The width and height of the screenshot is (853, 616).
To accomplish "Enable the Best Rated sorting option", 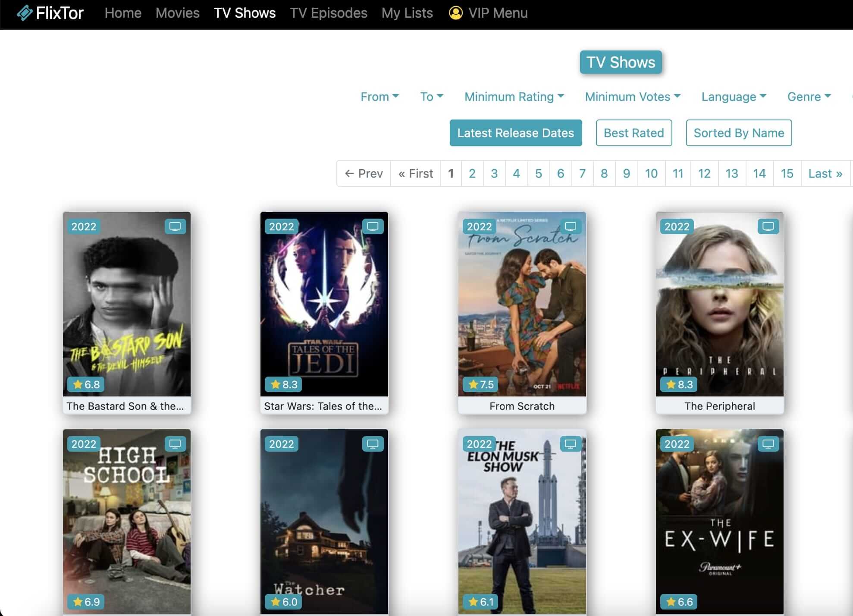I will pyautogui.click(x=633, y=133).
